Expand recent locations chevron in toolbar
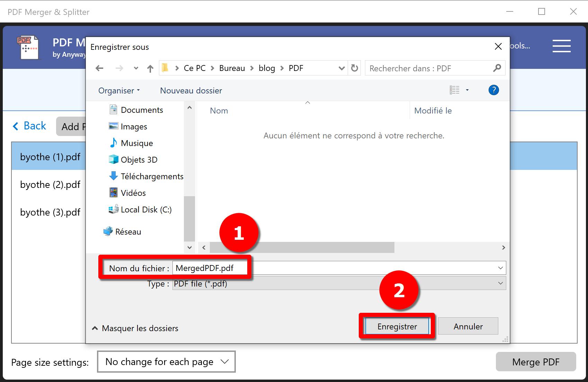Screen dimensions: 588x382 136,69
